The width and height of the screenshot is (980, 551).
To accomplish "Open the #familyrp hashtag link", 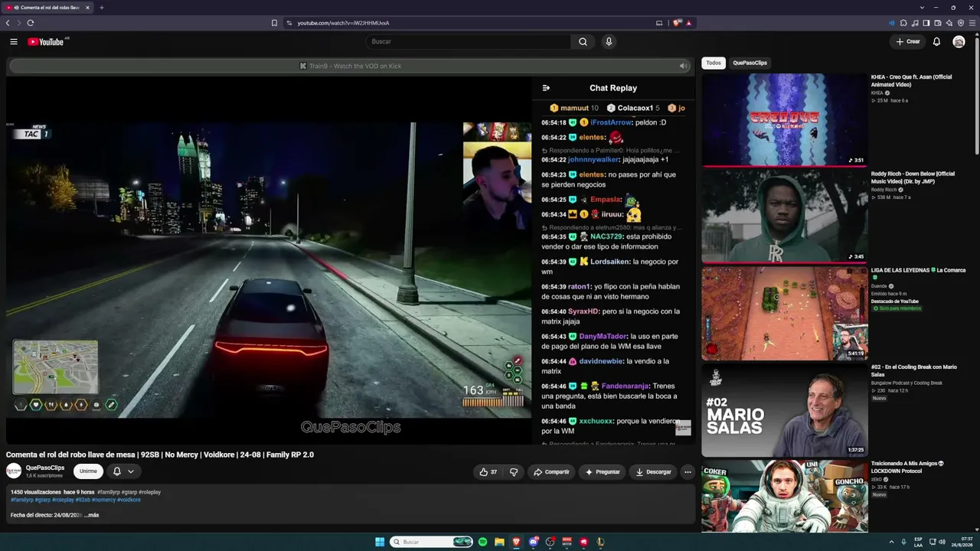I will pos(24,500).
